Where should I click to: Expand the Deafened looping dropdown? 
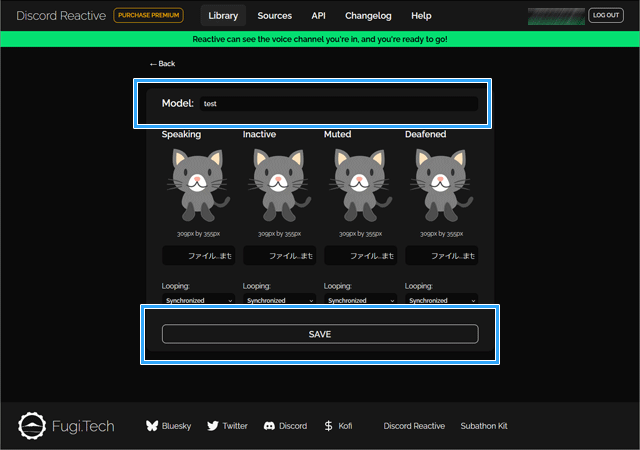pyautogui.click(x=441, y=300)
